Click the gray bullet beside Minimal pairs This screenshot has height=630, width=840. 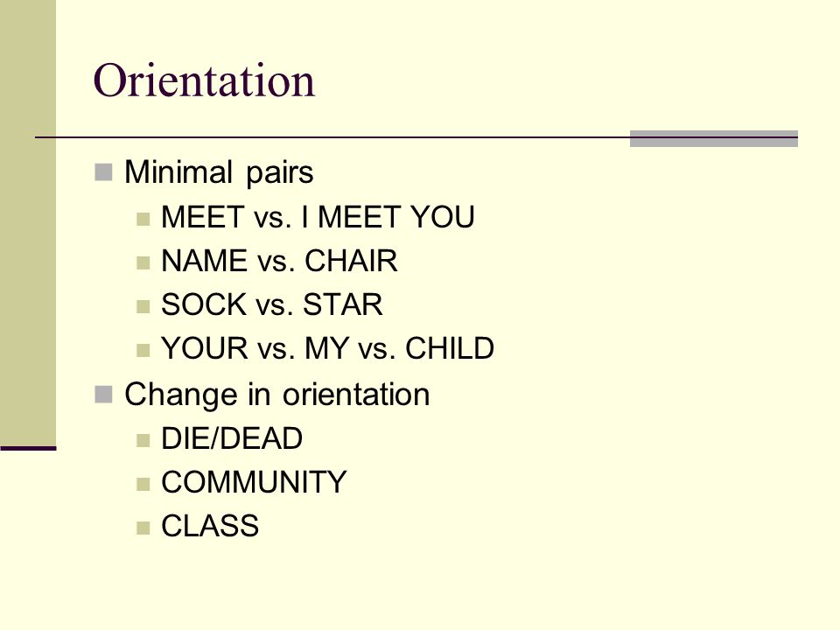[x=103, y=172]
